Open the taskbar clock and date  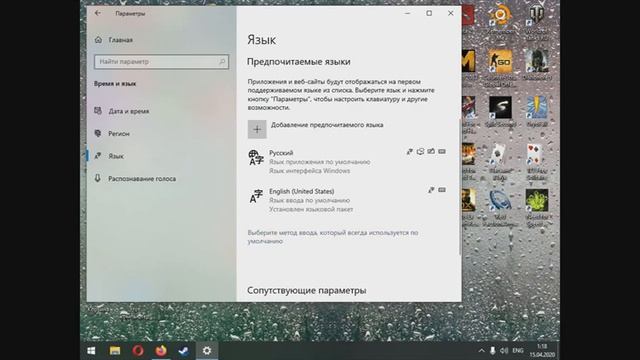pos(542,351)
